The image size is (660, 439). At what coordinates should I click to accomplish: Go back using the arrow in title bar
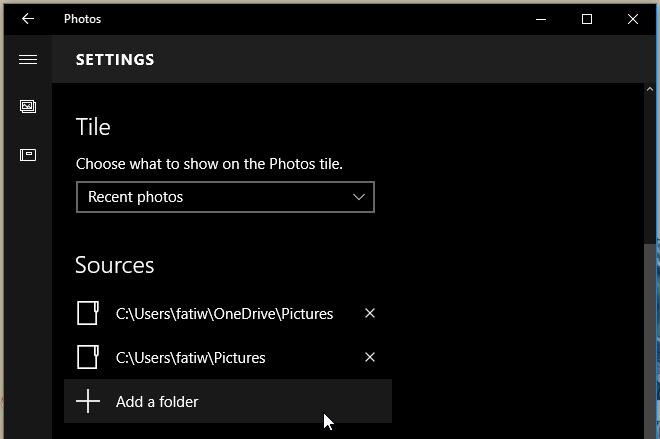click(x=28, y=19)
